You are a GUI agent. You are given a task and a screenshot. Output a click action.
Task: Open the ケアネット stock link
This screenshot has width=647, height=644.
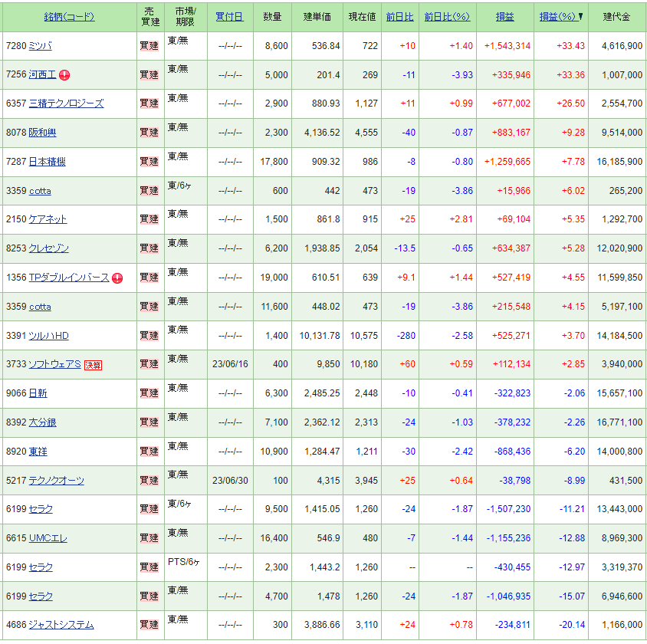point(48,219)
